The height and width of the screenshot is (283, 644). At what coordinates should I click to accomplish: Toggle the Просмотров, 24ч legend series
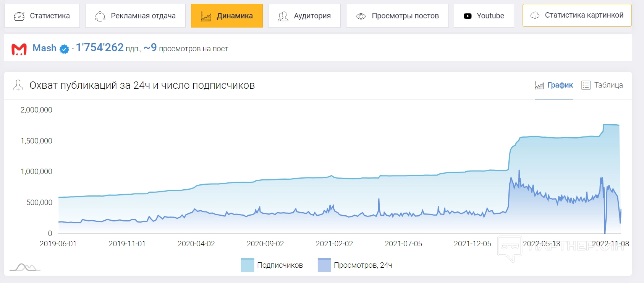point(362,265)
